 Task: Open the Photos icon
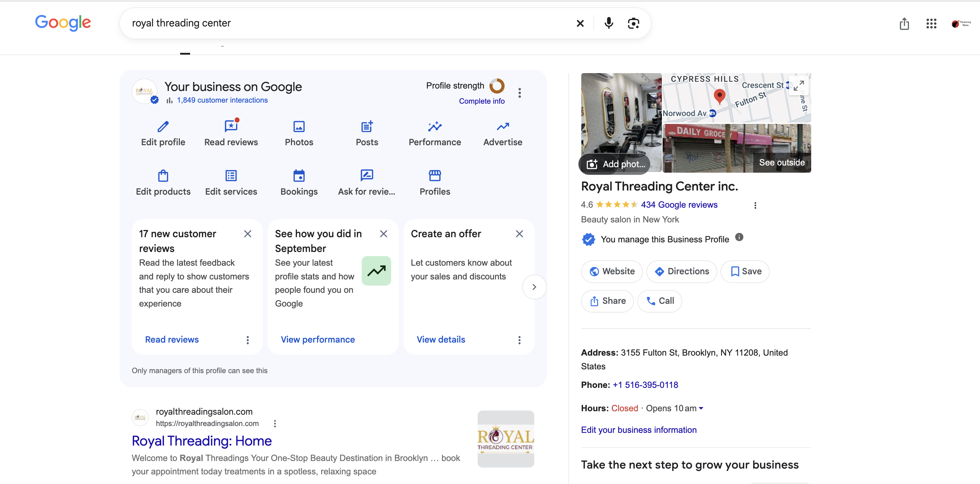pyautogui.click(x=299, y=126)
